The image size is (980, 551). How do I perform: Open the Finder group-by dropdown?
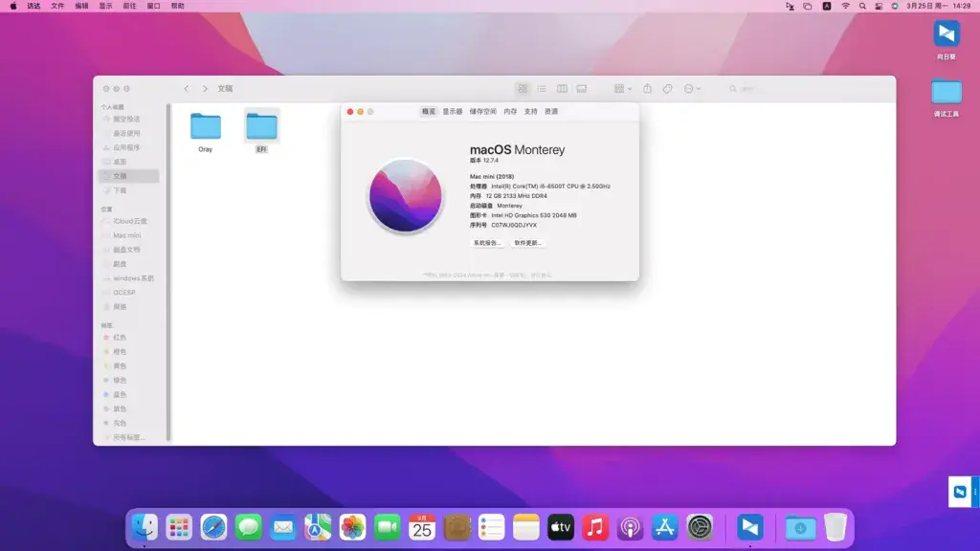[x=622, y=89]
